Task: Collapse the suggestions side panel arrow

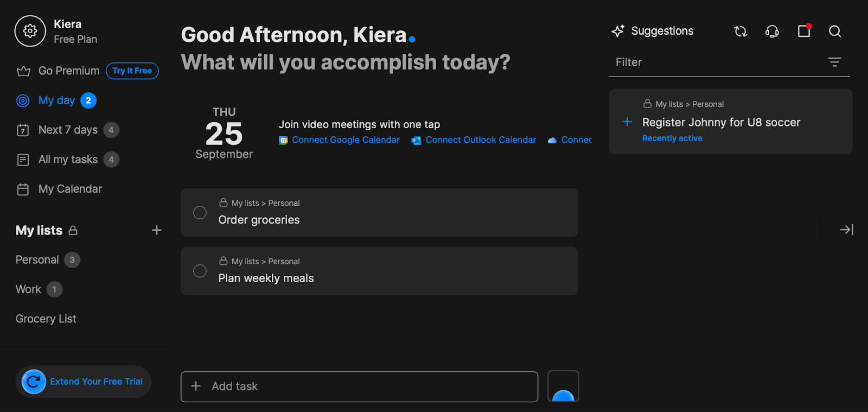Action: 846,230
